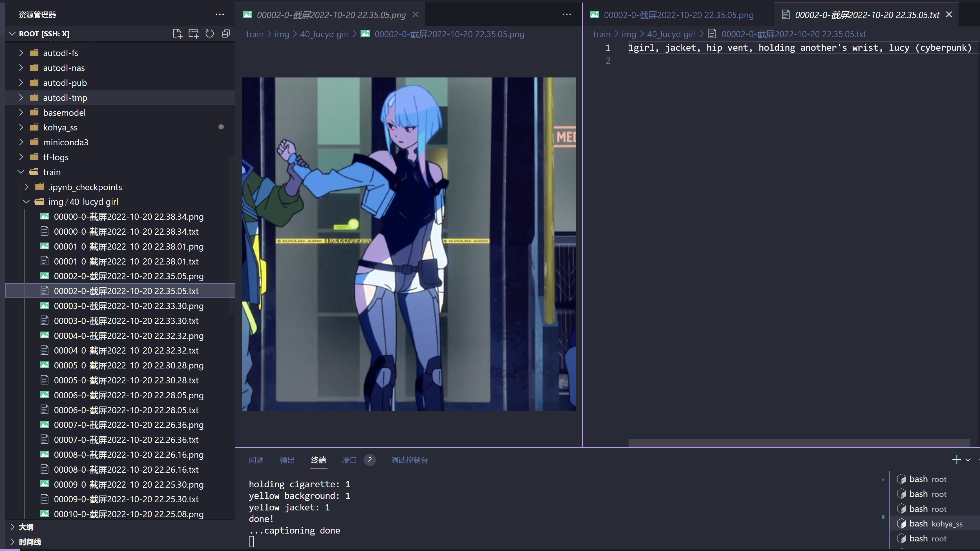Open explorer panel more actions menu
This screenshot has height=551, width=980.
coord(220,14)
